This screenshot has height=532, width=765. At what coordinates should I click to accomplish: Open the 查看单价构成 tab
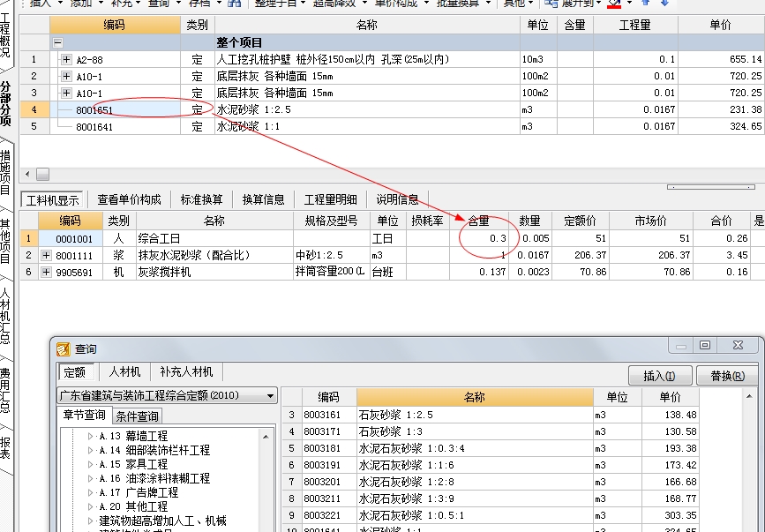click(x=129, y=199)
